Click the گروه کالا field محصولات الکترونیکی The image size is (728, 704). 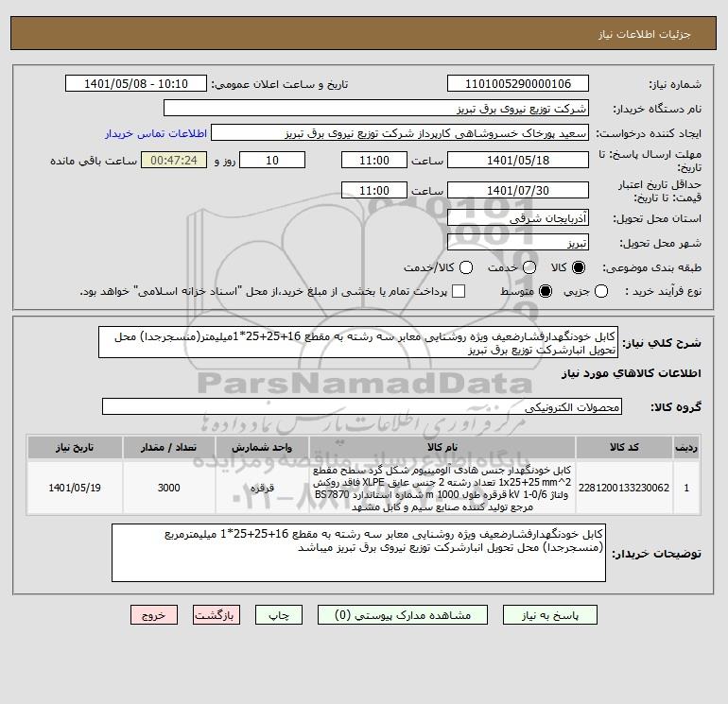(x=362, y=406)
